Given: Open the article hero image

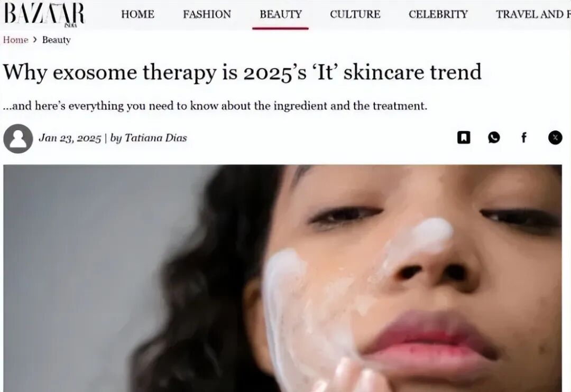Looking at the screenshot, I should click(x=282, y=278).
